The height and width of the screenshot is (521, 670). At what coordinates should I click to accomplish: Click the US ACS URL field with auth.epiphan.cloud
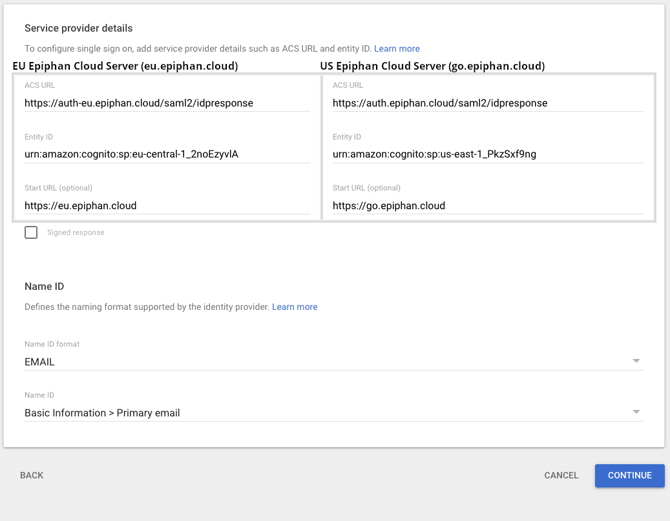coord(488,103)
